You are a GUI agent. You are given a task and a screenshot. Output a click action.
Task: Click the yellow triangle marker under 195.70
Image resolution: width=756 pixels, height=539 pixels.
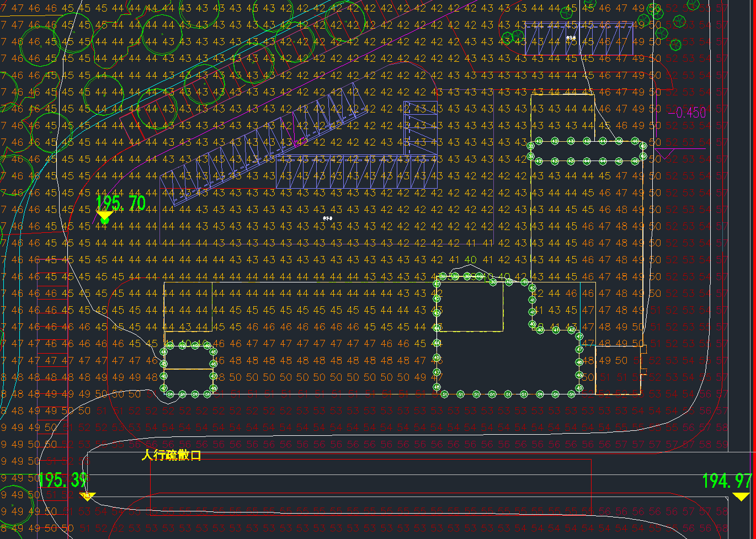coord(104,215)
